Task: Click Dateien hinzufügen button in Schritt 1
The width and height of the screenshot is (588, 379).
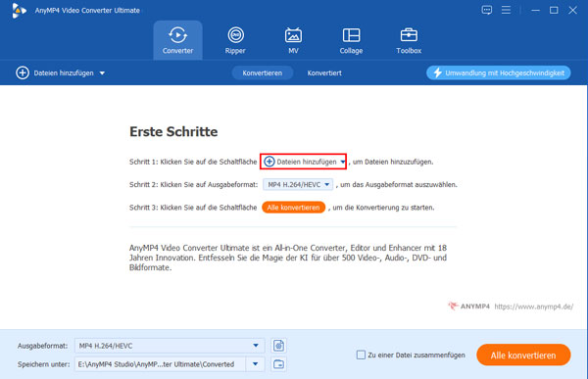Action: click(303, 162)
